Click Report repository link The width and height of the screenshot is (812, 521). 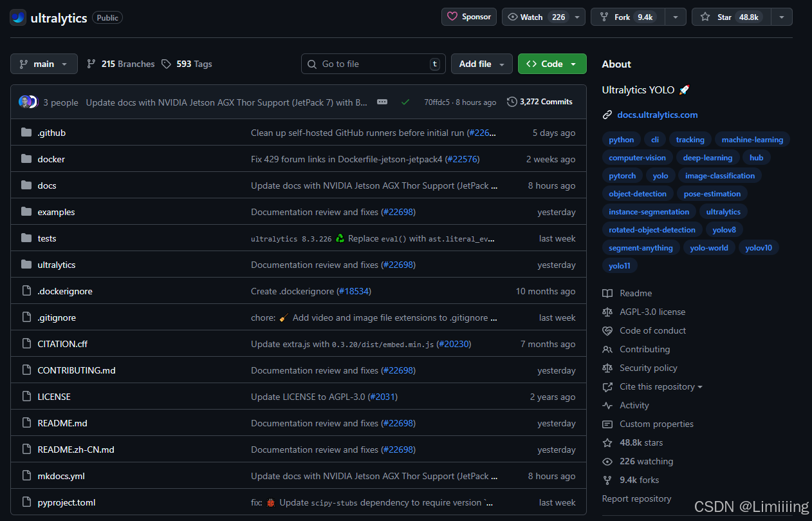pos(636,498)
